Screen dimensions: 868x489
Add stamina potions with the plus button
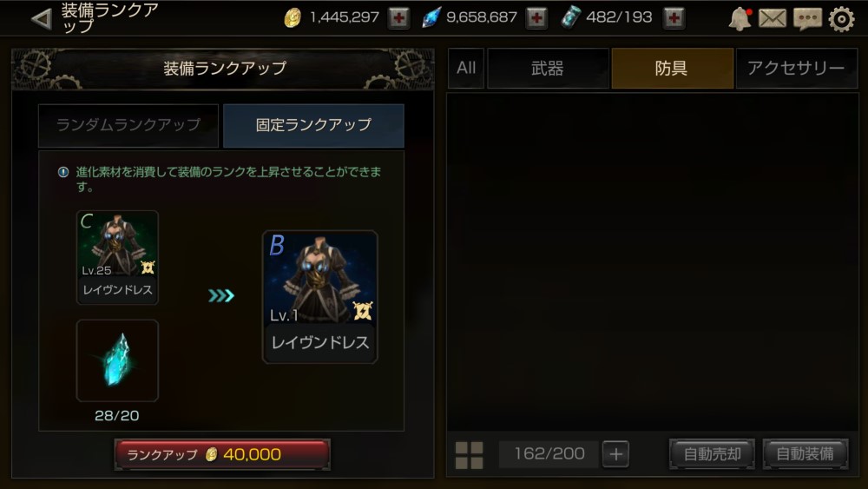(x=674, y=17)
